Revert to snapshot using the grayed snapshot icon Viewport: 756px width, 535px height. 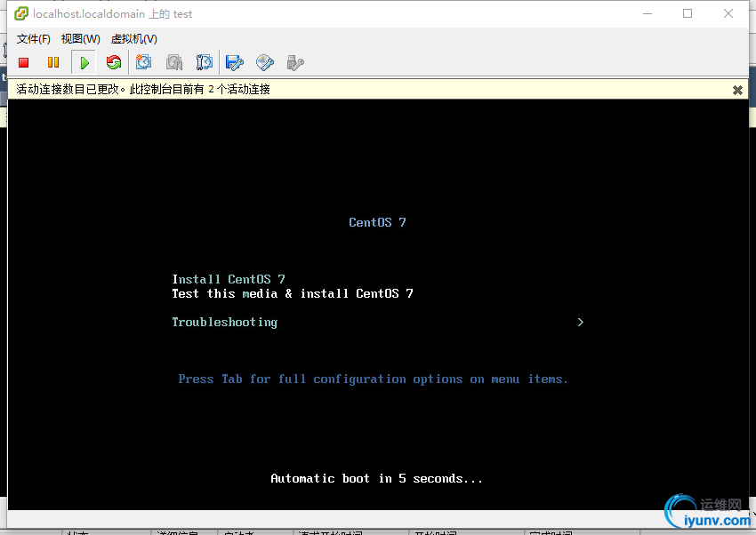[x=174, y=62]
